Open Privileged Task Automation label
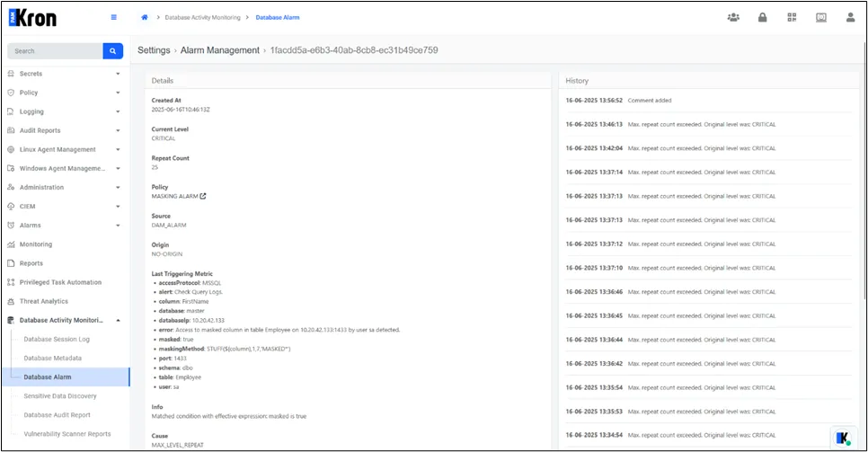The image size is (868, 452). coord(60,282)
